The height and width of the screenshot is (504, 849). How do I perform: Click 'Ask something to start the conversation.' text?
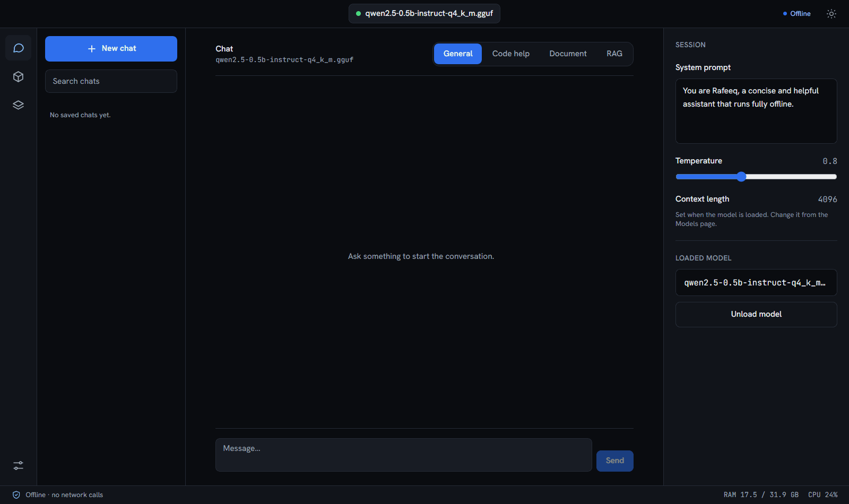click(x=421, y=256)
